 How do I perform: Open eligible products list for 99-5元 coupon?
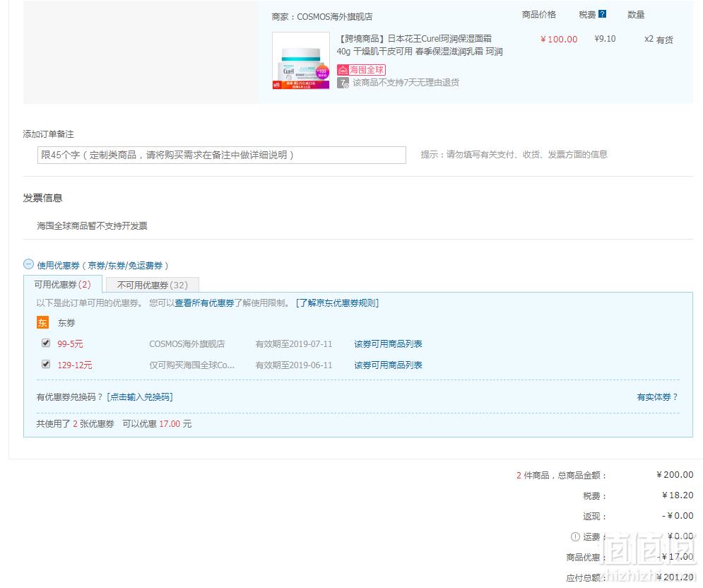389,344
